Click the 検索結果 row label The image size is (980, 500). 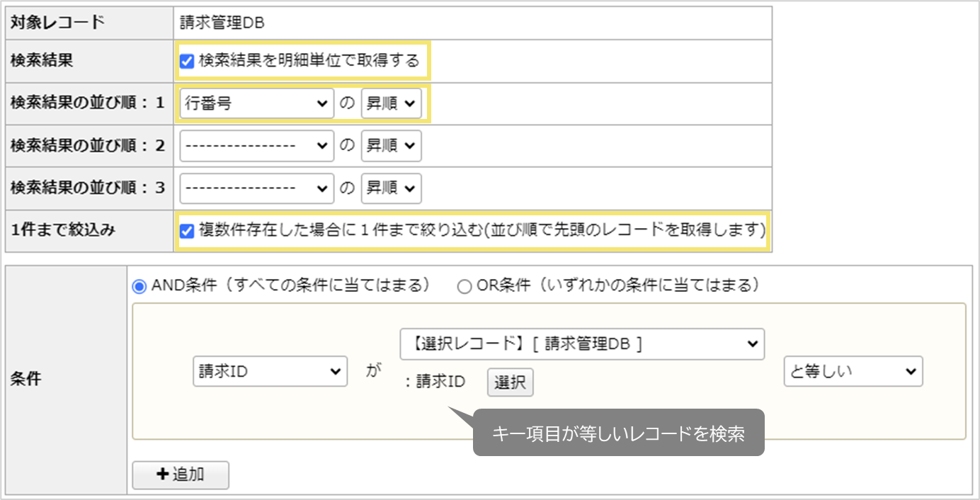click(42, 62)
